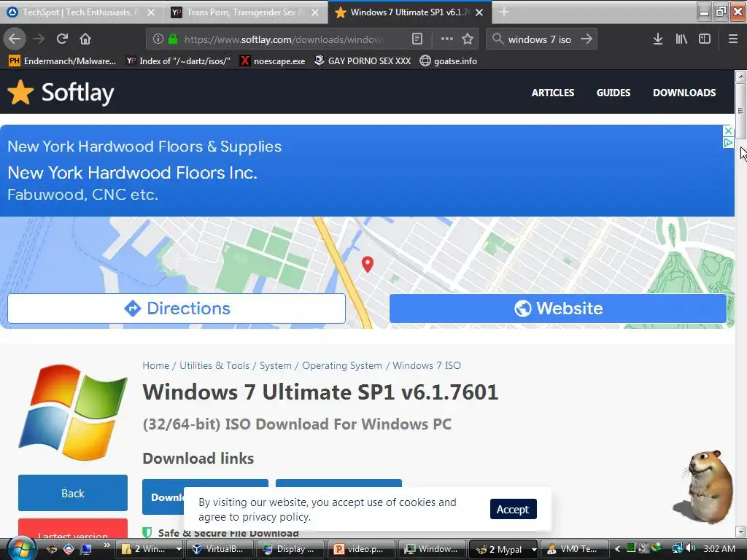The height and width of the screenshot is (560, 747).
Task: Open the Index of /~dartz/isos/ bookmark
Action: pos(178,61)
